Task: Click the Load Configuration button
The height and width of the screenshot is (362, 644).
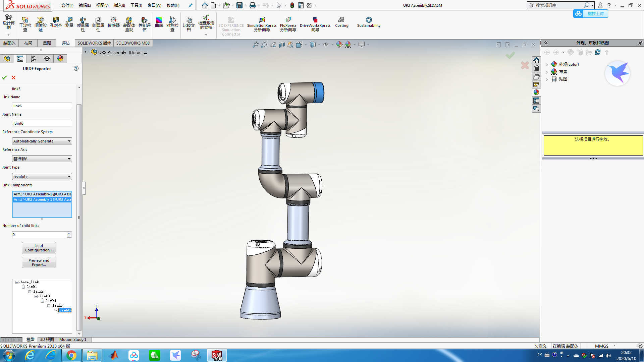Action: point(39,248)
